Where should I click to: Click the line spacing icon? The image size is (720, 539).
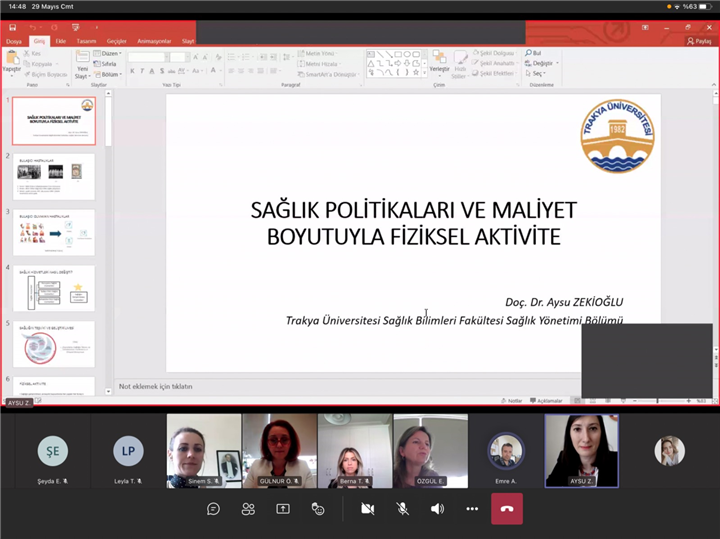point(287,57)
